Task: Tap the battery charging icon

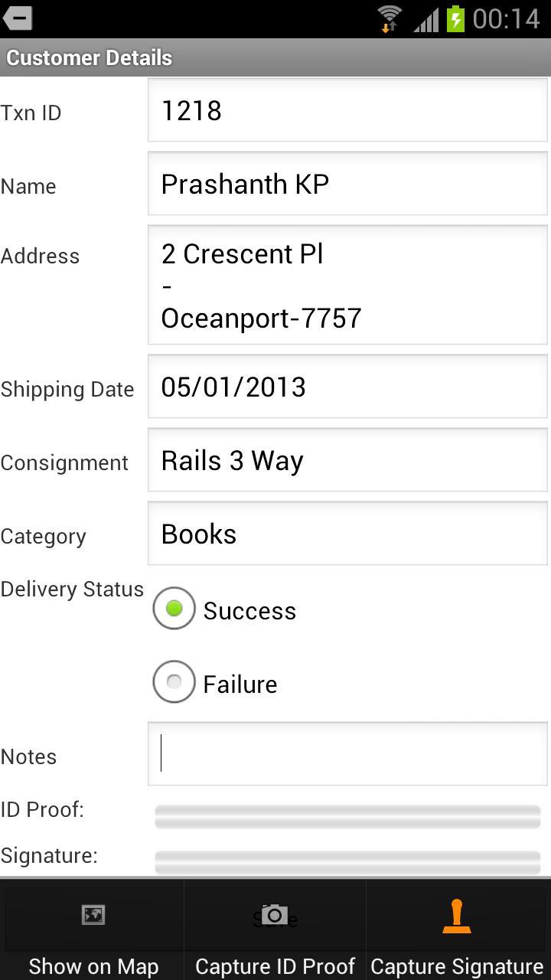Action: (x=455, y=18)
